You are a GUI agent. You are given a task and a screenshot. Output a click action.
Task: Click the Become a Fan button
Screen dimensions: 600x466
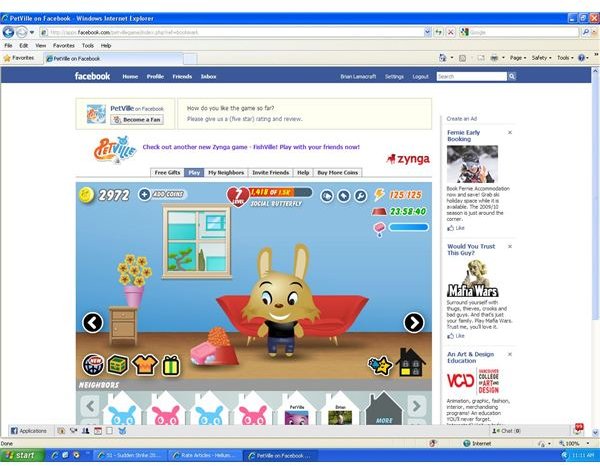pos(137,120)
